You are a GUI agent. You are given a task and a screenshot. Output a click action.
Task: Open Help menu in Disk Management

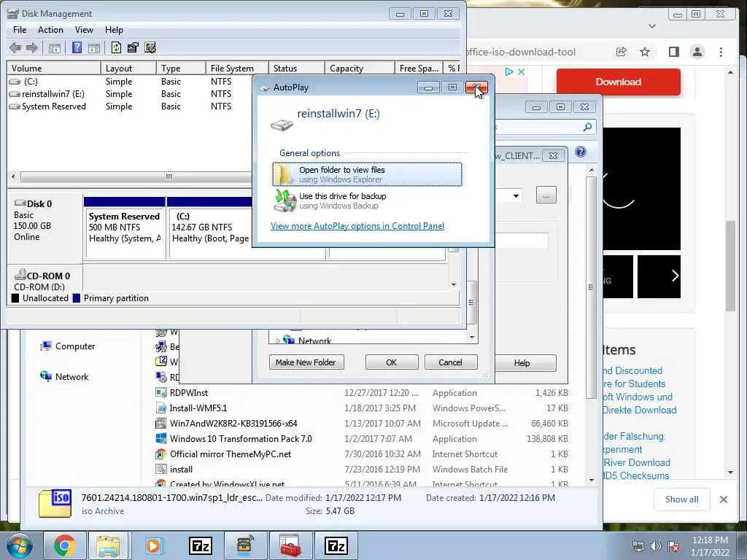click(114, 29)
